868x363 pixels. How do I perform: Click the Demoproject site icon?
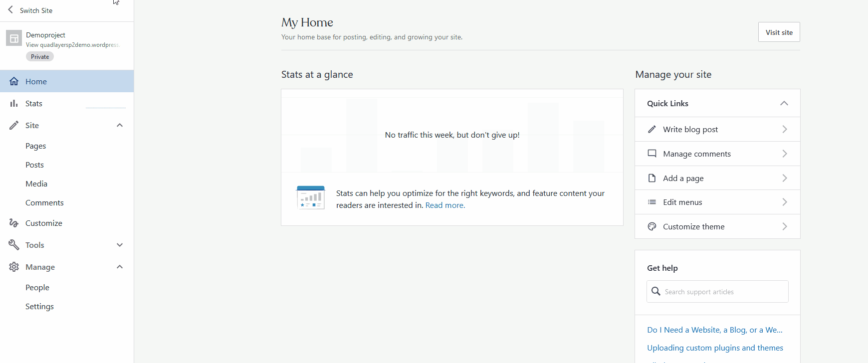[x=14, y=38]
